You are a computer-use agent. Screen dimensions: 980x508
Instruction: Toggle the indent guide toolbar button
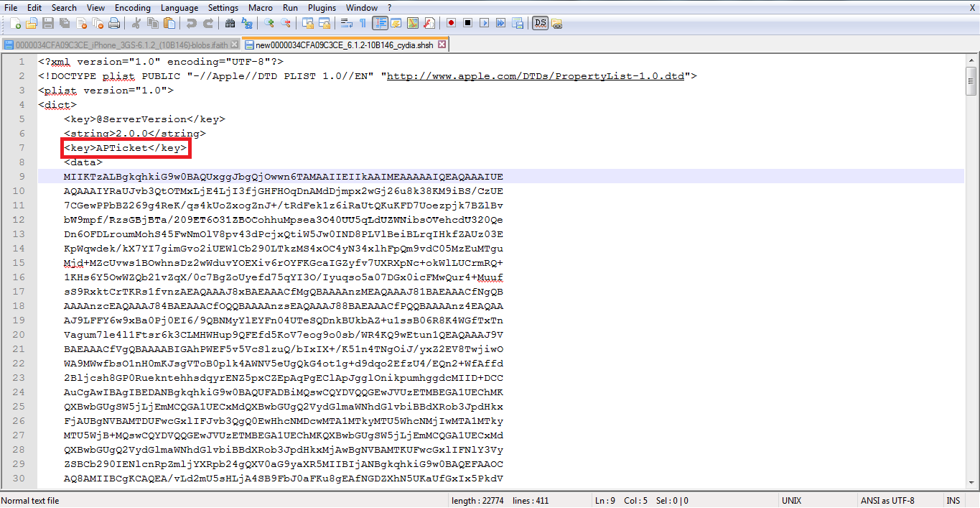[x=380, y=23]
